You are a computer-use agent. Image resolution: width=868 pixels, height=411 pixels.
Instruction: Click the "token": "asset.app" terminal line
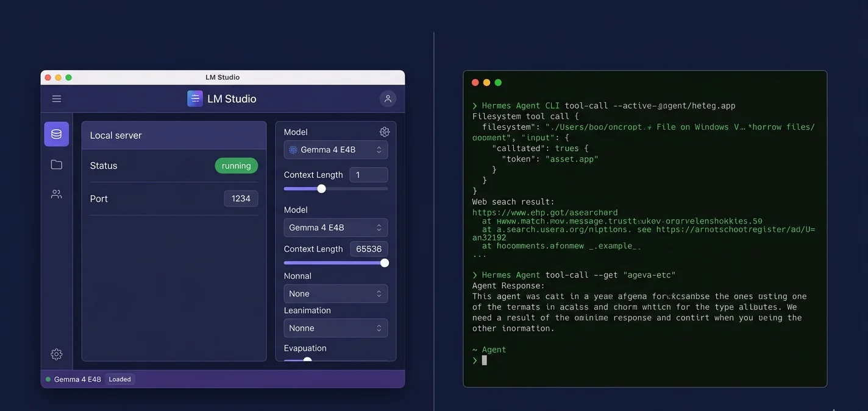(550, 159)
